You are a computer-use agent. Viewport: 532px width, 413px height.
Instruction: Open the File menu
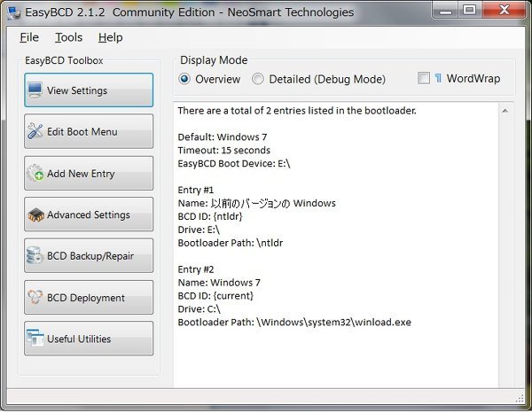pos(29,37)
